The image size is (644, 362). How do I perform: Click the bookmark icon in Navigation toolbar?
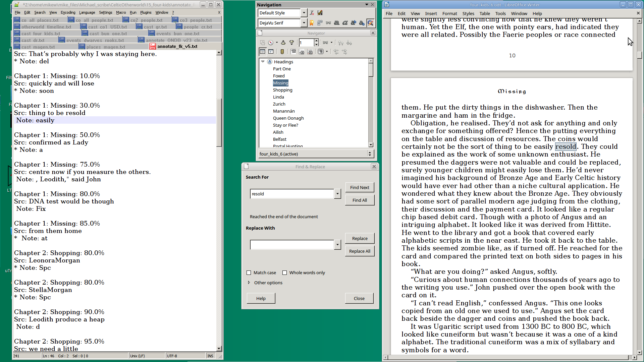pos(312,23)
